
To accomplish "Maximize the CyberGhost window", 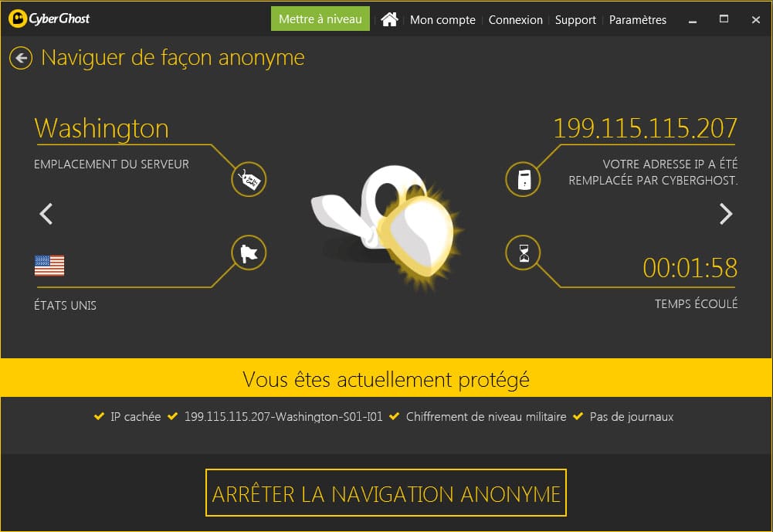I will click(x=724, y=19).
